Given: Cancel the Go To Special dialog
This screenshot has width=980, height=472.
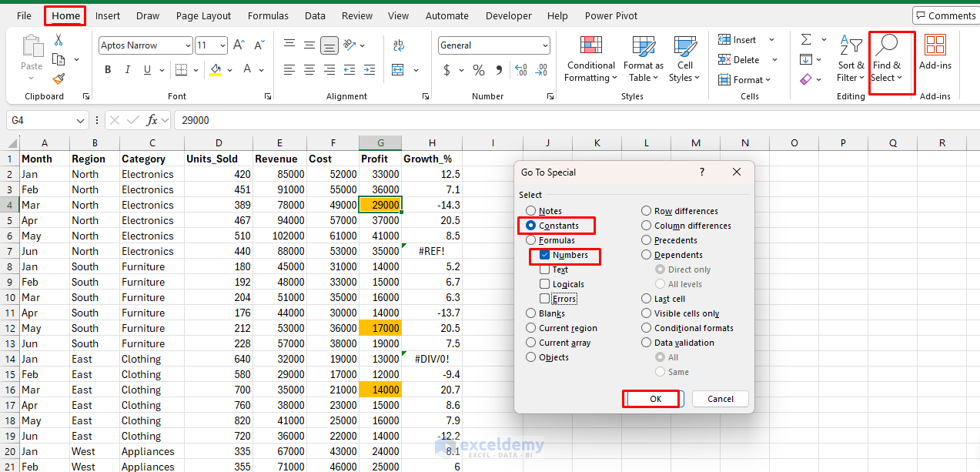Looking at the screenshot, I should [x=721, y=399].
